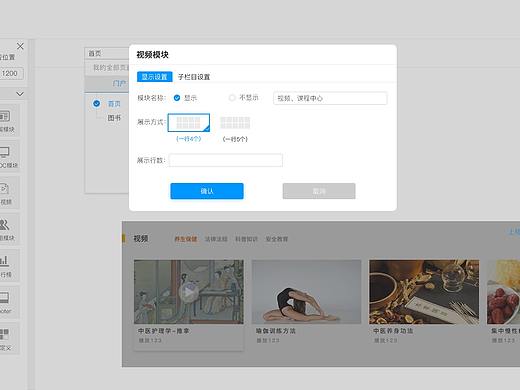Viewport: 520px width, 390px height.
Task: Pick the monitor-shaped module icon in sidebar
Action: (4, 152)
